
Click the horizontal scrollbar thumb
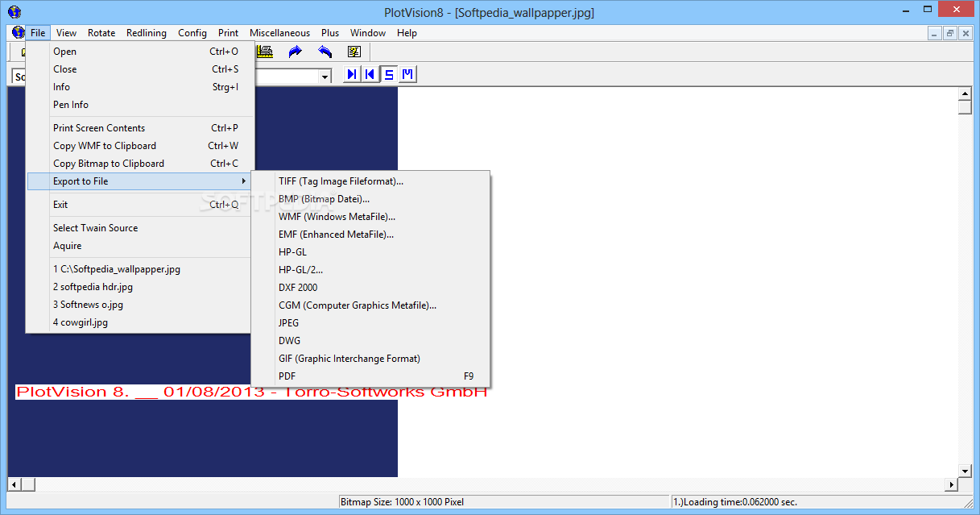28,484
